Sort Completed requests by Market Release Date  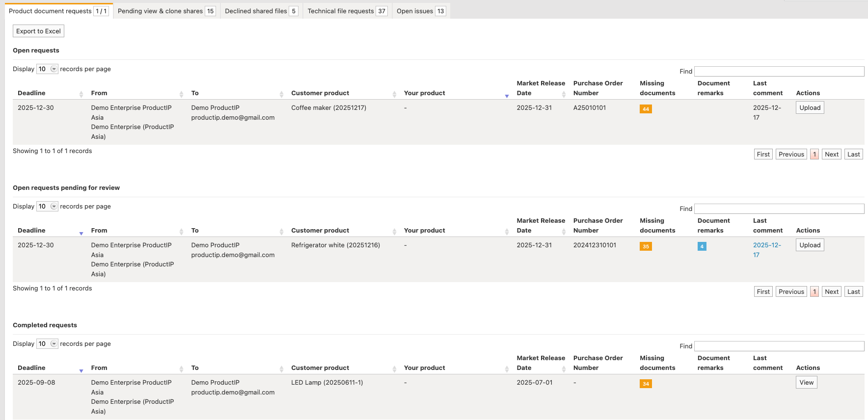[541, 363]
